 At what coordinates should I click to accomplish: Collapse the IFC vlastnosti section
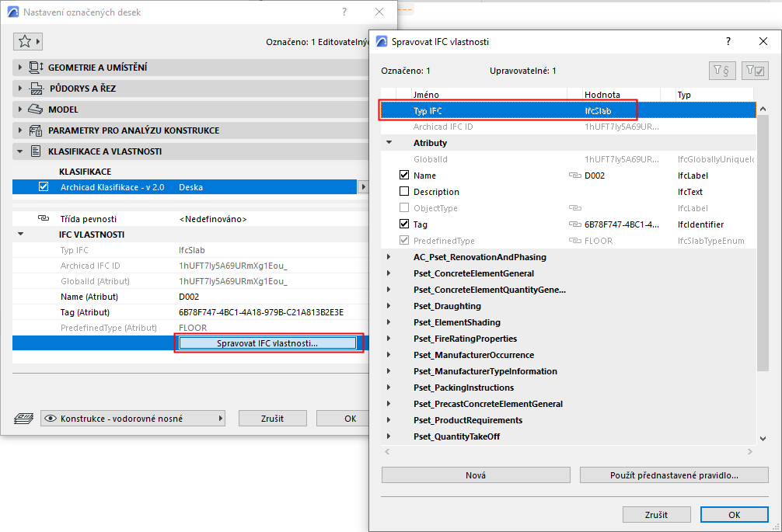coord(20,234)
